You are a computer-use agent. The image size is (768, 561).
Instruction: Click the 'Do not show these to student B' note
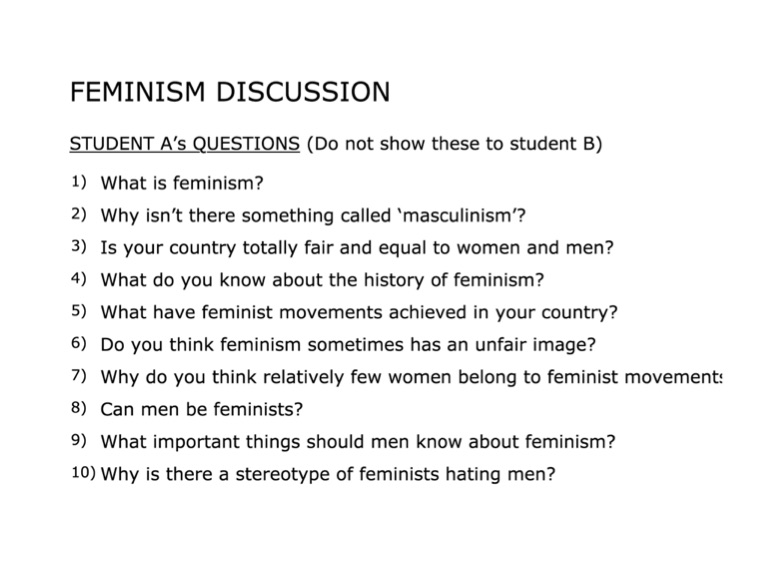coord(455,143)
